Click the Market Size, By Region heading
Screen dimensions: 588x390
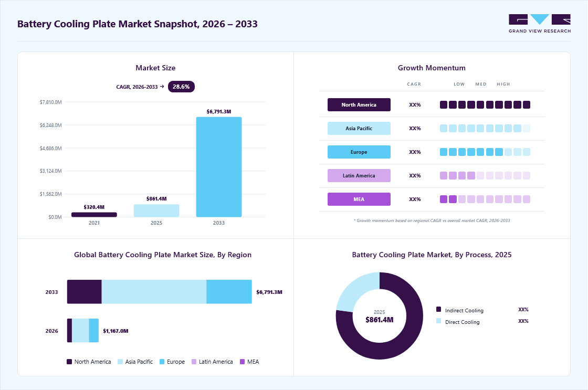pos(163,255)
